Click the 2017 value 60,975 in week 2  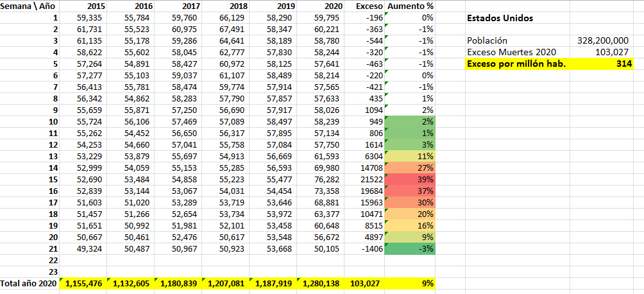(178, 30)
